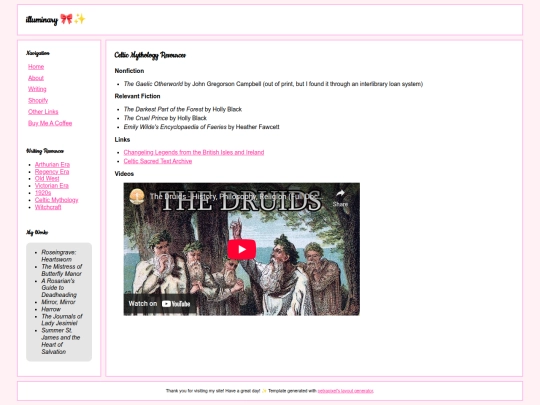Click the footer thank-you message text
The width and height of the screenshot is (540, 405).
pos(213,391)
